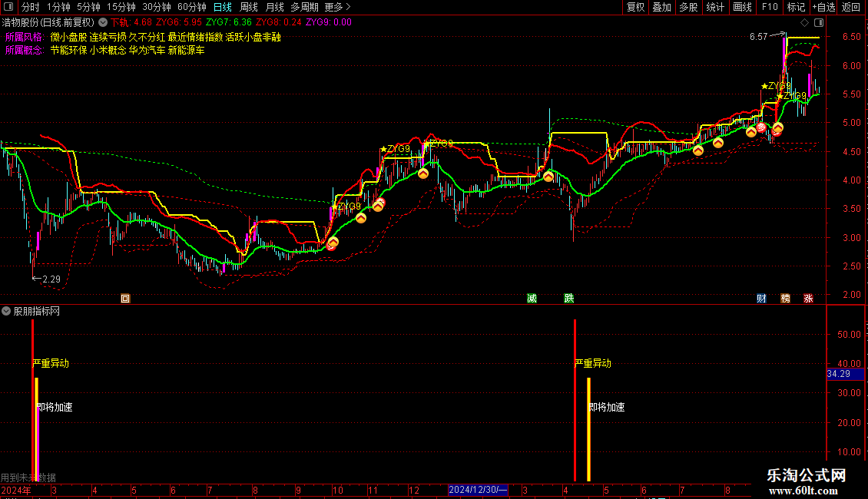Toggle the right side panel icon beside the diamond
Image resolution: width=868 pixels, height=499 pixels.
[x=819, y=23]
